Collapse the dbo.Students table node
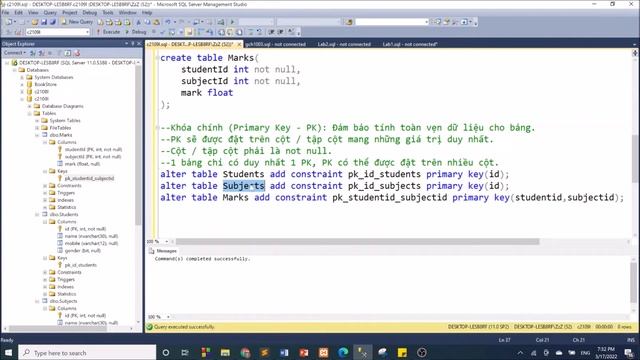The width and height of the screenshot is (640, 360). pos(37,215)
